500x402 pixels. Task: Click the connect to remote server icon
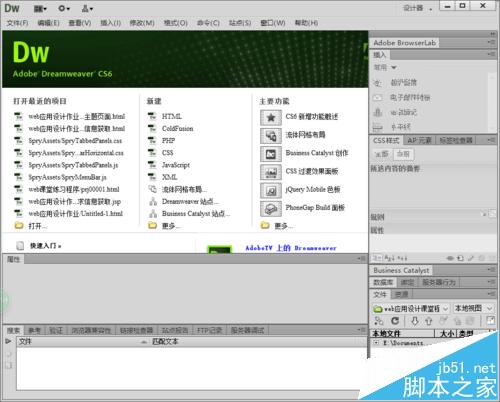(379, 321)
